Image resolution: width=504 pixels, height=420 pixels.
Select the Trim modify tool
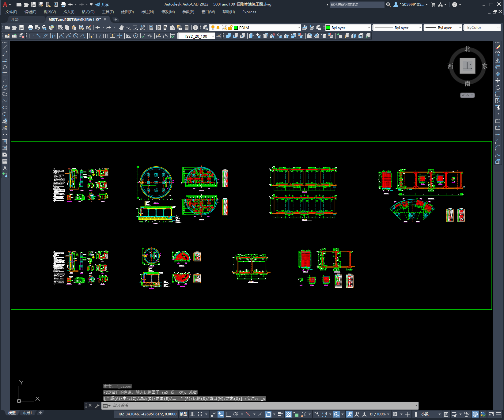pos(498,108)
